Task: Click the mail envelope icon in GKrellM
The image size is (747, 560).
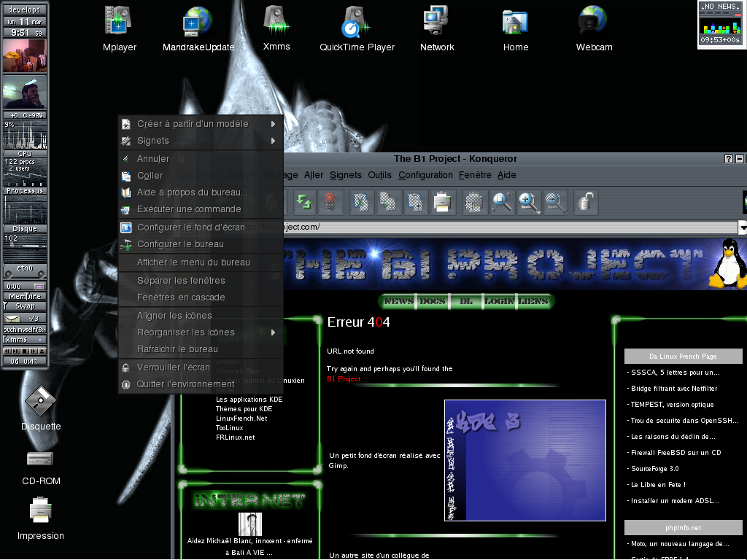Action: [x=12, y=319]
